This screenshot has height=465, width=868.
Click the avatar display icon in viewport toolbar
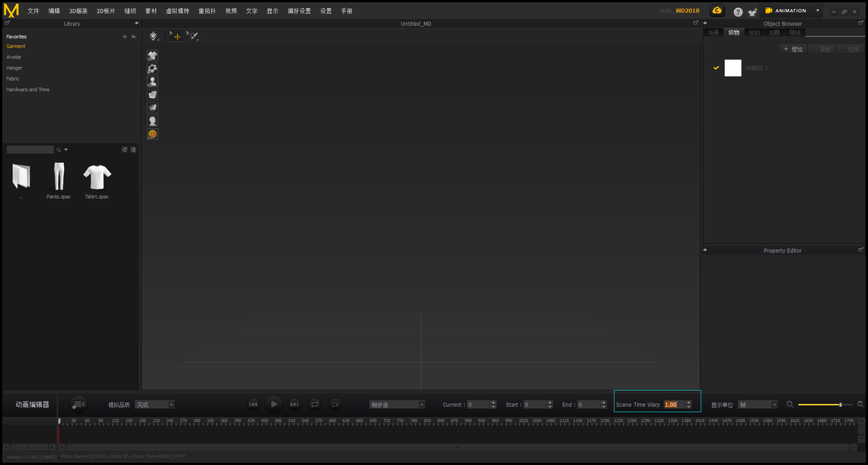(152, 82)
